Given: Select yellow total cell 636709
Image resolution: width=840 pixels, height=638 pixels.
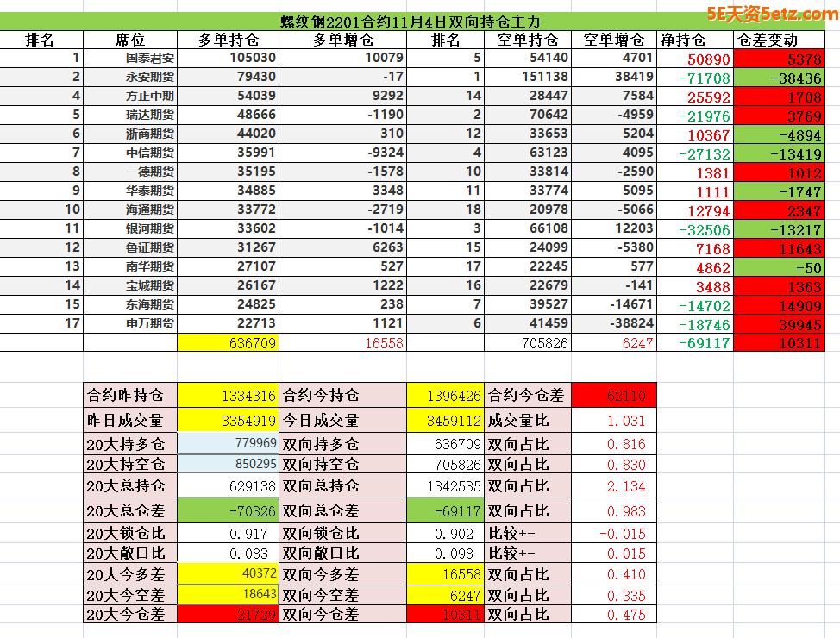Looking at the screenshot, I should point(229,343).
